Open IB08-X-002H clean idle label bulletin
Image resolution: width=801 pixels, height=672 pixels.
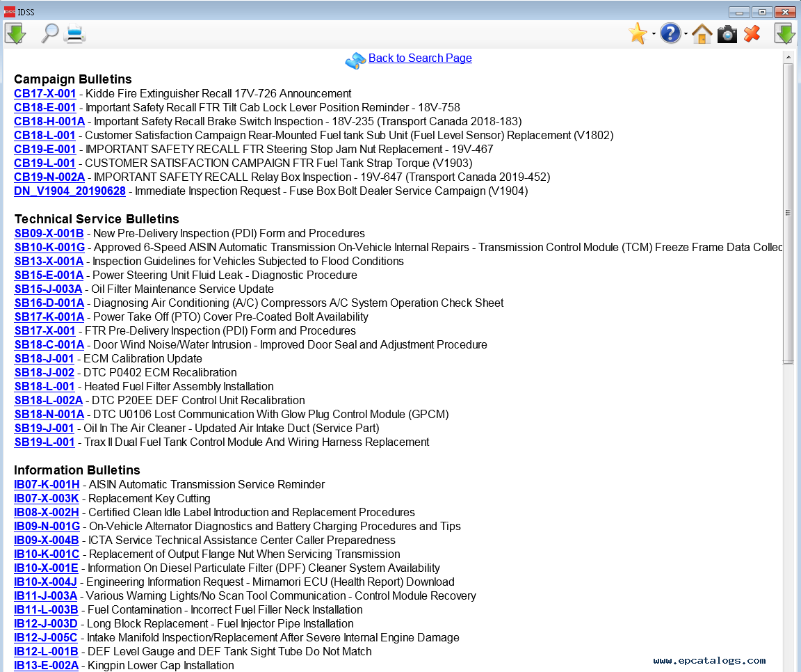47,513
